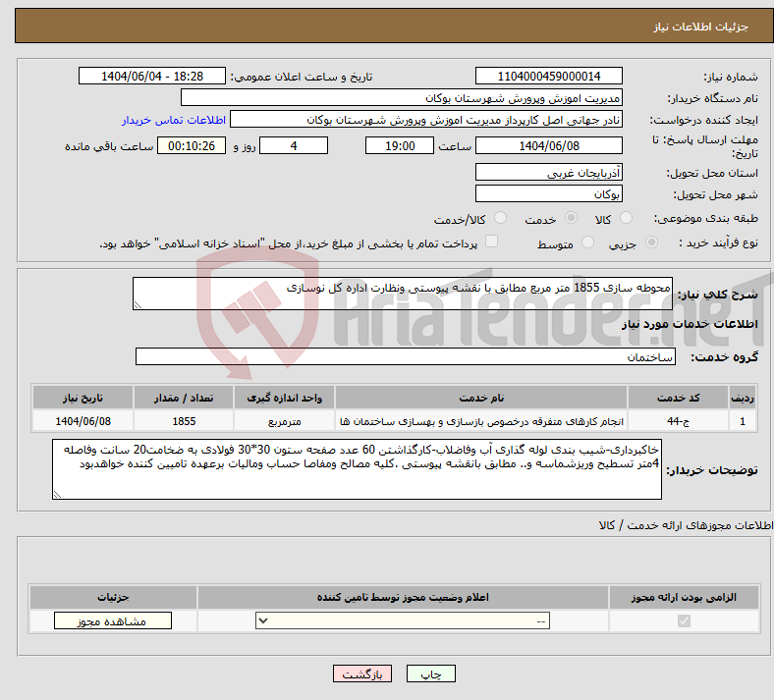
Task: Click the شماره نیاز label
Action: click(x=731, y=77)
